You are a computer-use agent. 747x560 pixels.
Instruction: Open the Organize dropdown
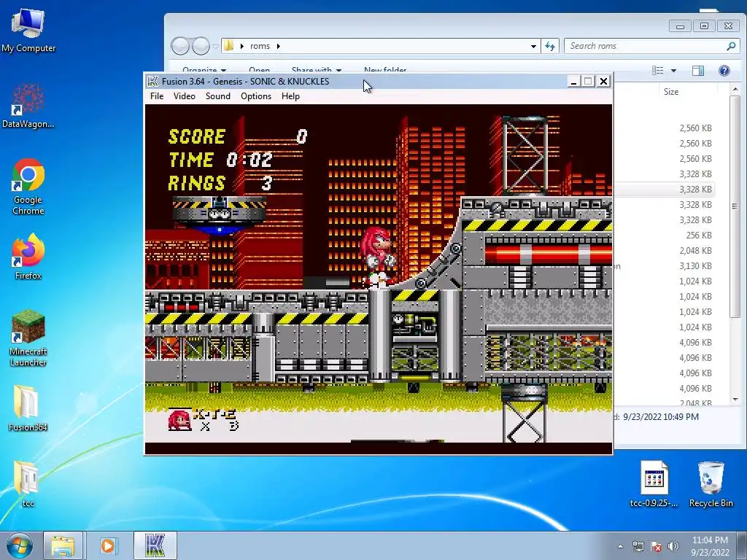coord(204,71)
